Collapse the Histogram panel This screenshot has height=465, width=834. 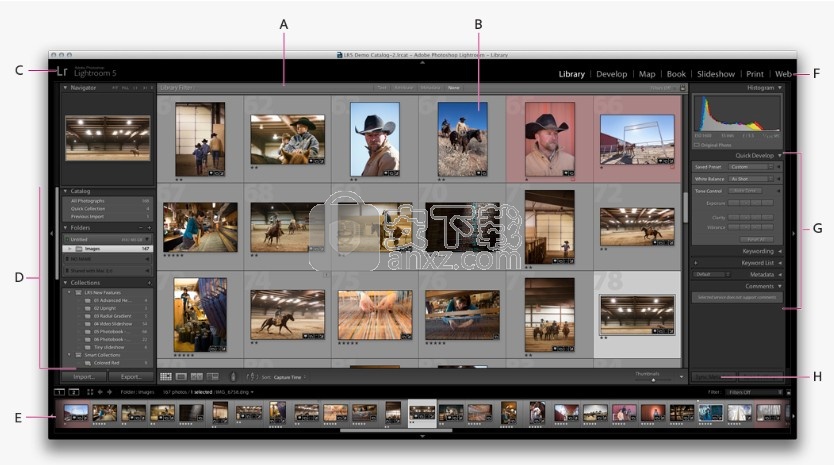(780, 88)
